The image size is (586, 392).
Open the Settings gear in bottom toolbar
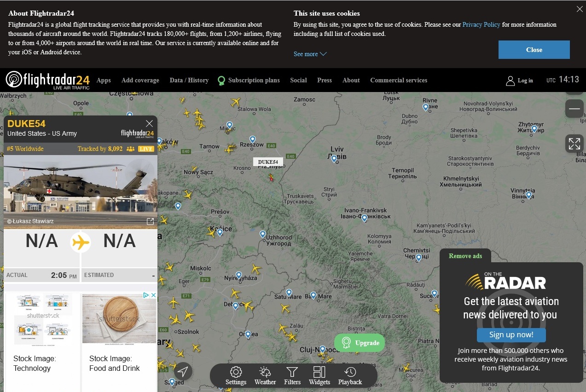236,375
